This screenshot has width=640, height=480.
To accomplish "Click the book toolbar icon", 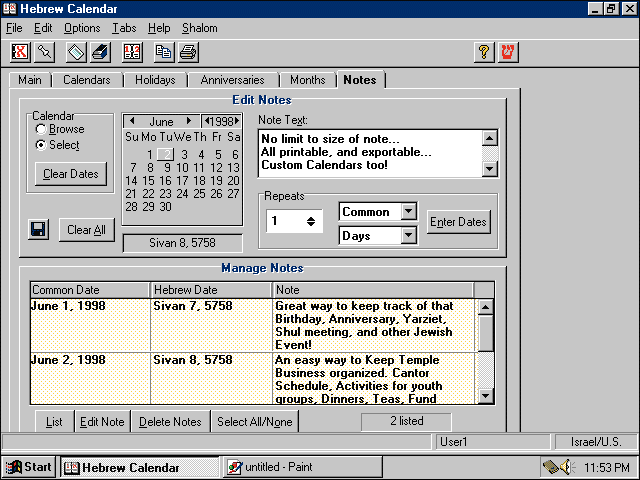I will click(100, 52).
